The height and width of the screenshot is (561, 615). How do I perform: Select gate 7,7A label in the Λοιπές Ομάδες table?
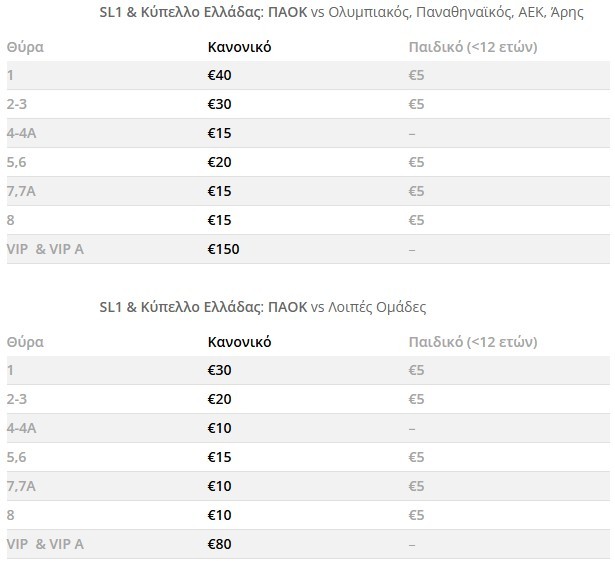(x=24, y=486)
